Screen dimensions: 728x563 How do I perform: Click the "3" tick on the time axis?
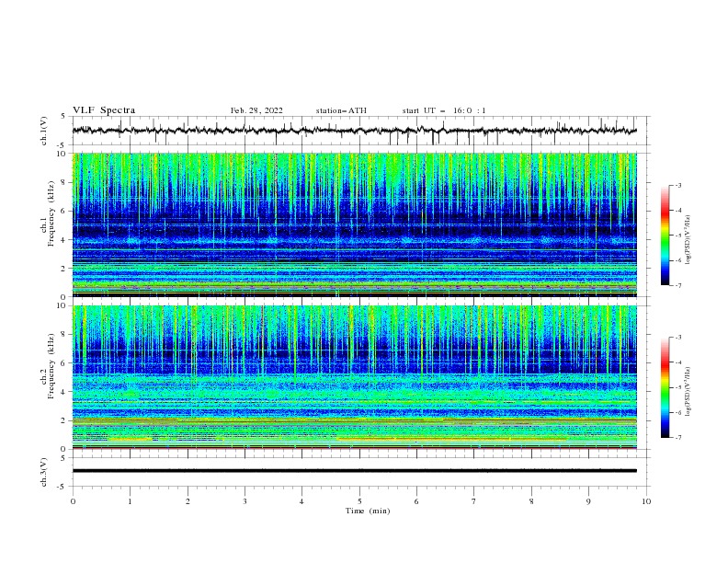245,501
